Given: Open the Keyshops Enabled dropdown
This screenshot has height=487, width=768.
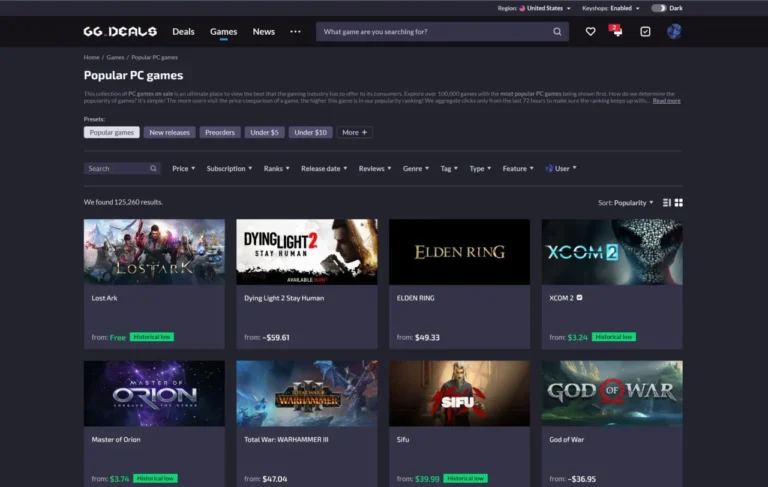Looking at the screenshot, I should pyautogui.click(x=611, y=8).
